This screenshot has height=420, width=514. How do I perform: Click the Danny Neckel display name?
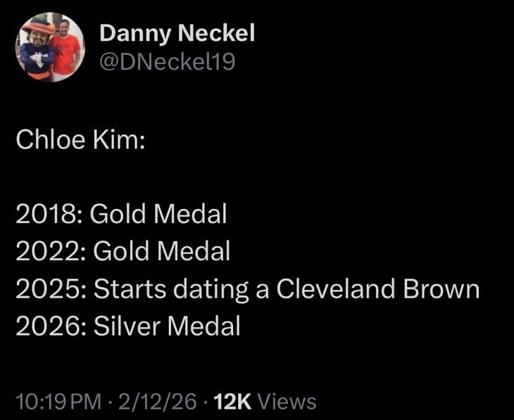[x=177, y=32]
